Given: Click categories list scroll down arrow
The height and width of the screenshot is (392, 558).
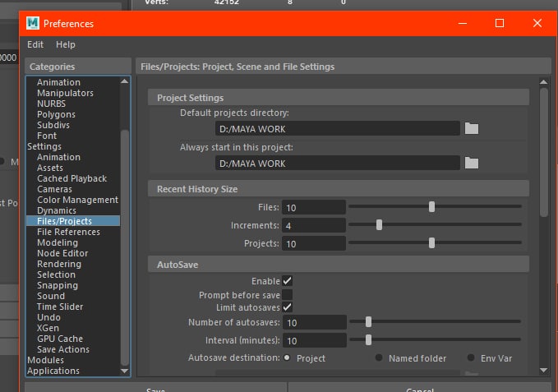Looking at the screenshot, I should coord(124,371).
